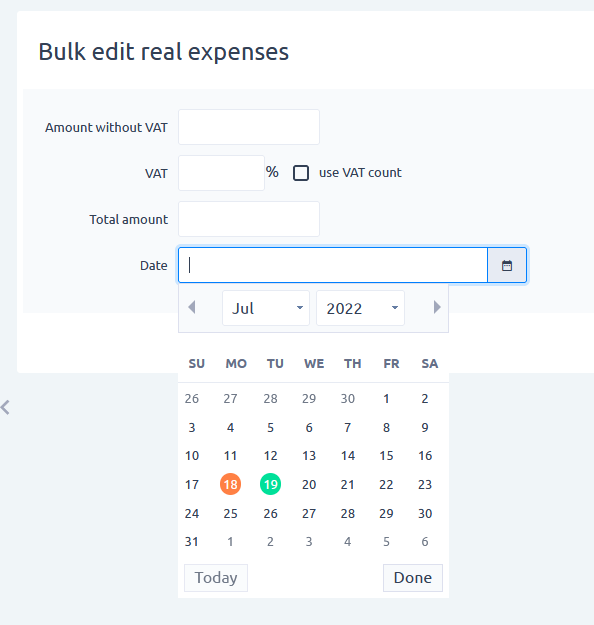The width and height of the screenshot is (594, 625).
Task: Choose August 6 in the last row
Action: click(x=425, y=542)
